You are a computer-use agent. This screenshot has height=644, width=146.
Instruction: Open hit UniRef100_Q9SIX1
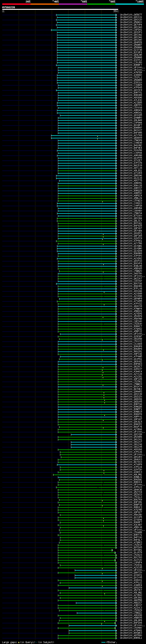tap(131, 17)
